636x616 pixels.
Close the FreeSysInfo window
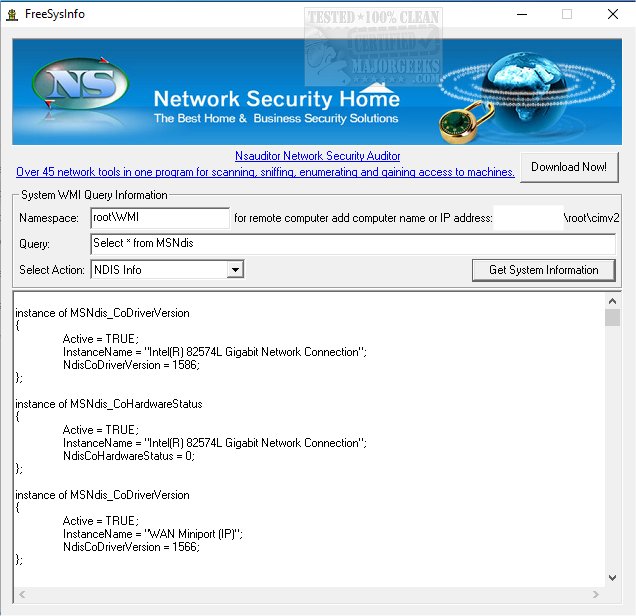pyautogui.click(x=613, y=15)
